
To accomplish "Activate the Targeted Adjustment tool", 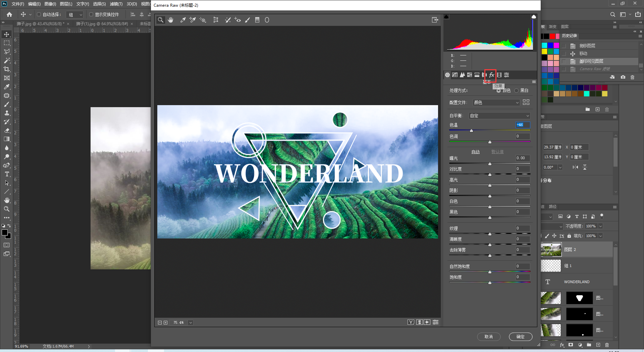I will point(203,20).
